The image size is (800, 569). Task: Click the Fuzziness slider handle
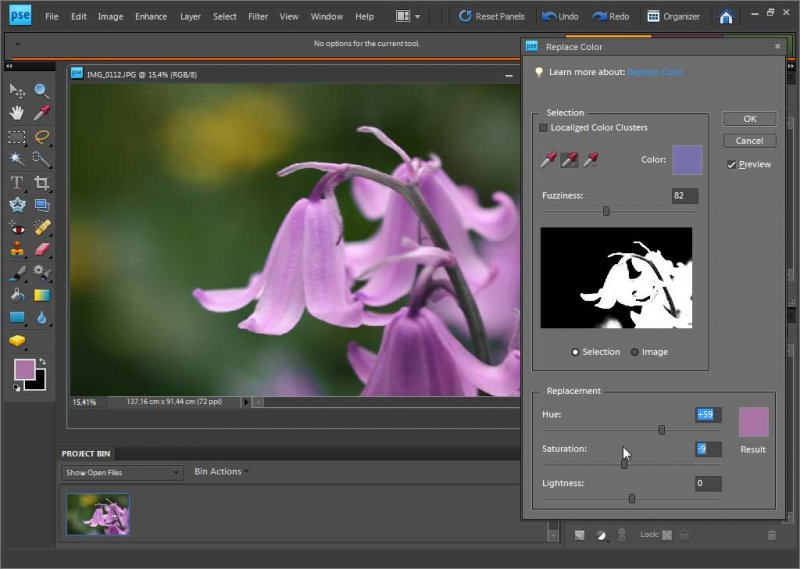(606, 211)
